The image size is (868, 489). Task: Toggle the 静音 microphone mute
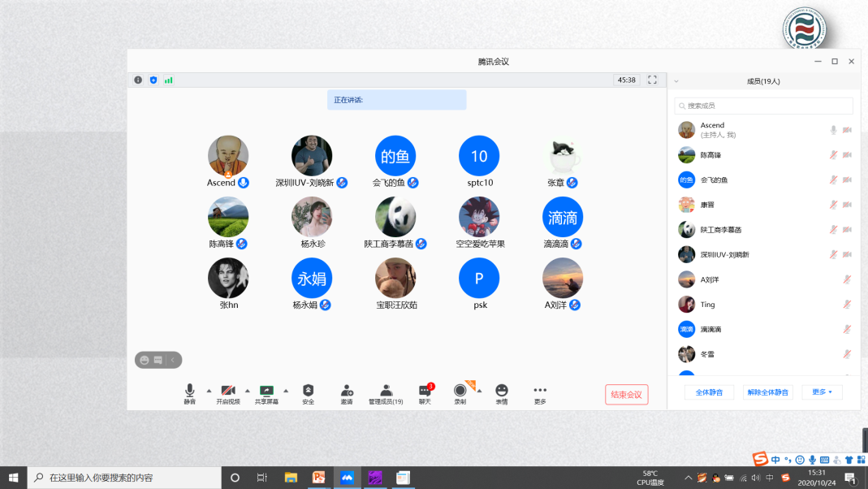click(189, 391)
